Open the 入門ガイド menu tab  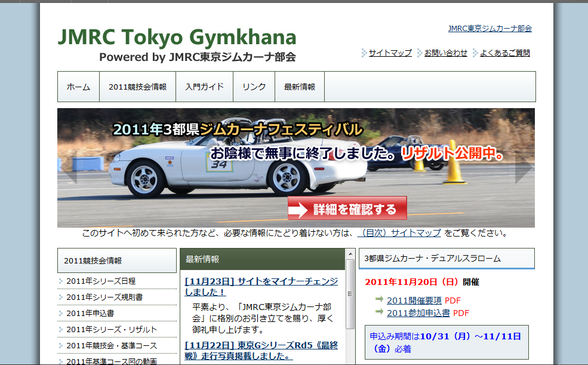pyautogui.click(x=204, y=87)
